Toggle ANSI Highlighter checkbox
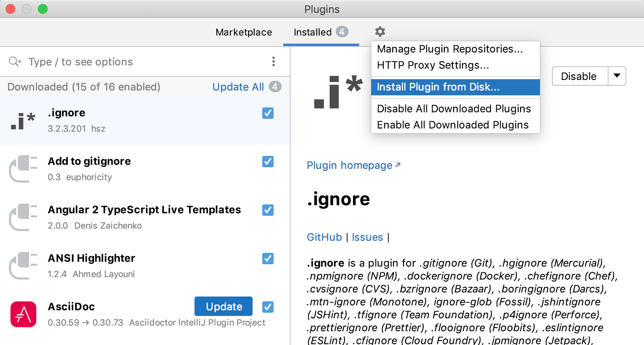The width and height of the screenshot is (644, 345). tap(268, 259)
